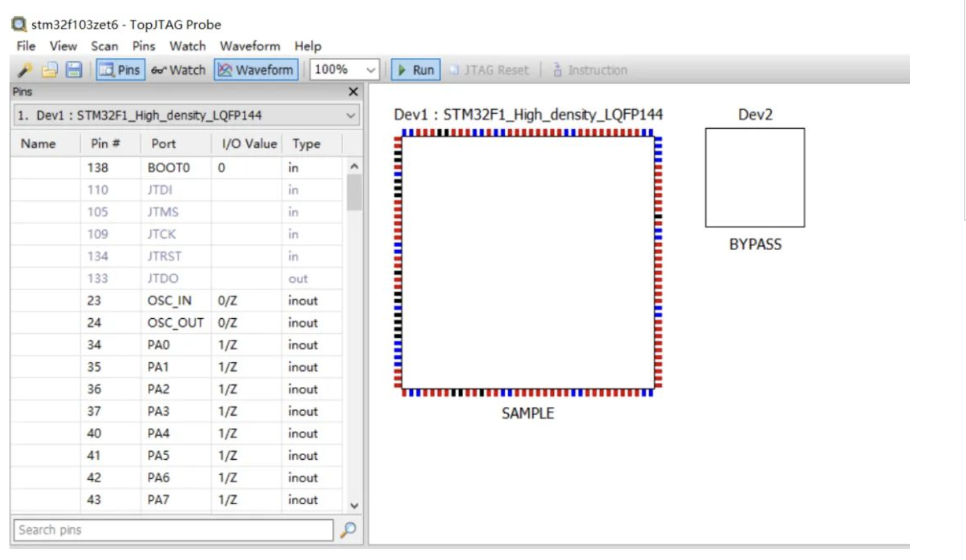Screen dimensions: 966x560
Task: Click the Dev1 STM32F1 chip package diagram
Action: [528, 262]
